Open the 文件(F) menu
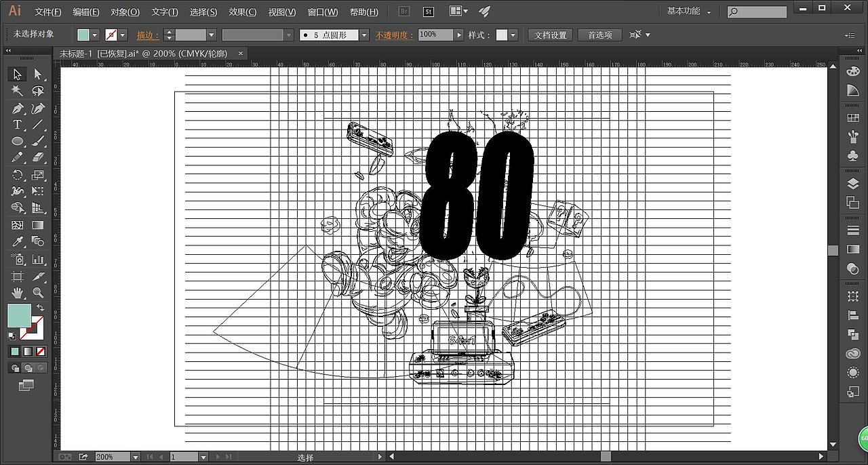 [x=47, y=12]
